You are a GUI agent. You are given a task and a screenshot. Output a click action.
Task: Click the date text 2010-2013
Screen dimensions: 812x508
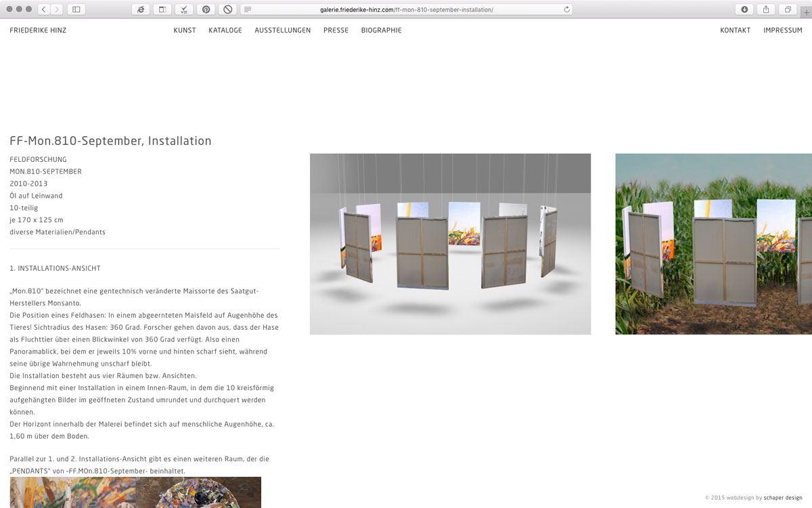coord(28,184)
